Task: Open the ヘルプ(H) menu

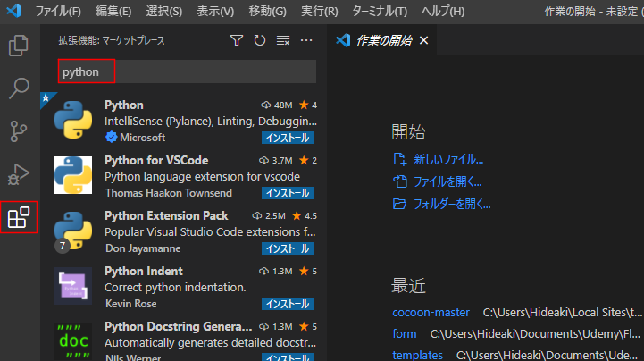Action: (x=443, y=11)
